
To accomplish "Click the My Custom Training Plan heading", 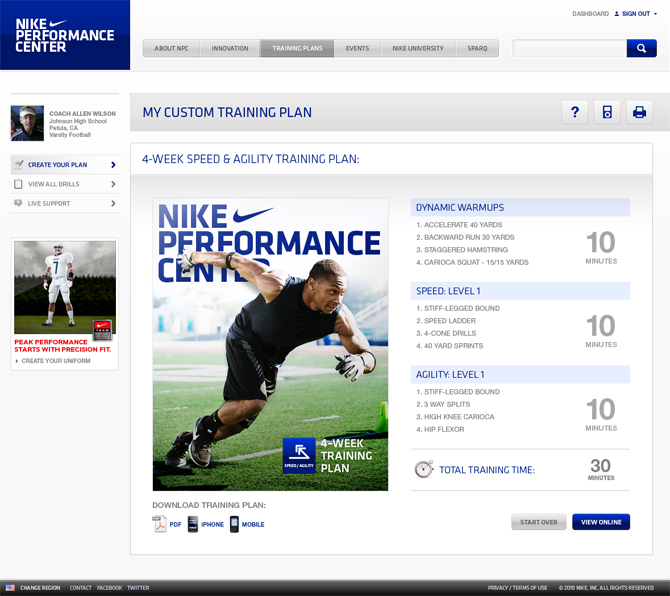I will point(227,112).
